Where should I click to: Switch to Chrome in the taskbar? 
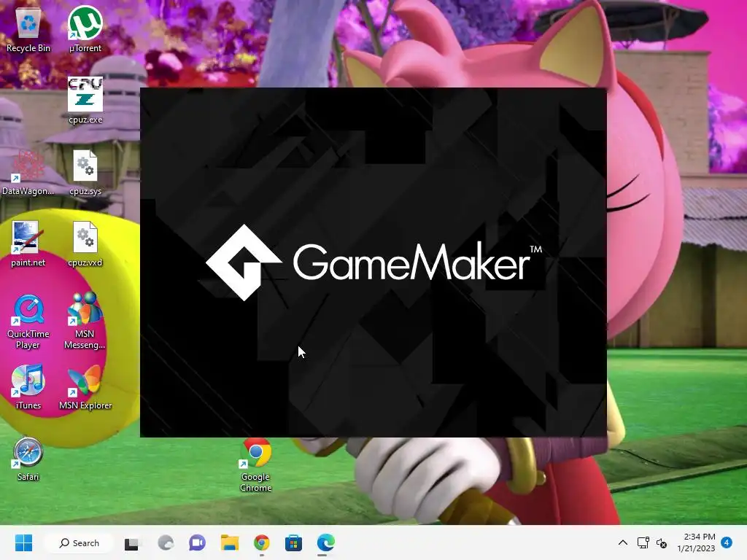click(x=262, y=542)
